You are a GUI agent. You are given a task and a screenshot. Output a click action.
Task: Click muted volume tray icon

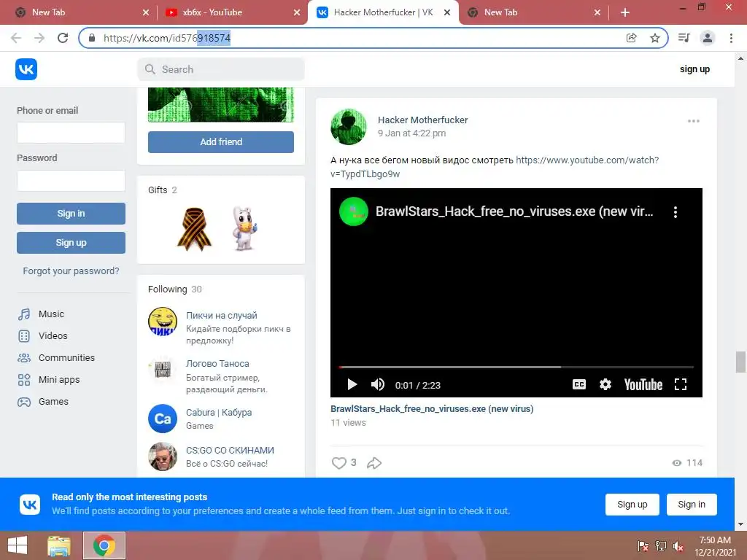(678, 545)
